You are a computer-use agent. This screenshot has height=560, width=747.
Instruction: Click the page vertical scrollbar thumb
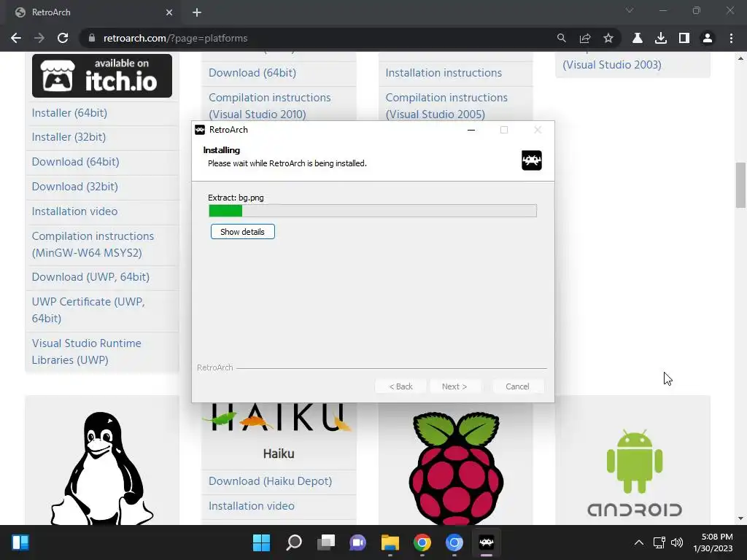(x=740, y=185)
